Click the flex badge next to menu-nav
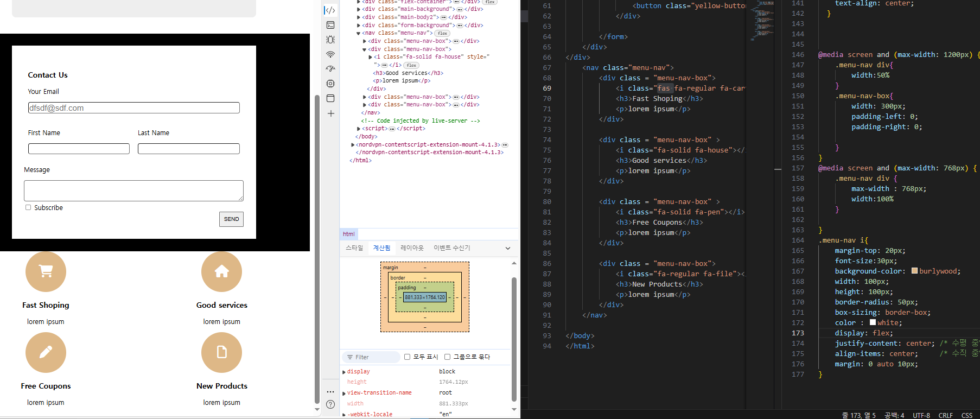Image resolution: width=980 pixels, height=419 pixels. point(442,33)
